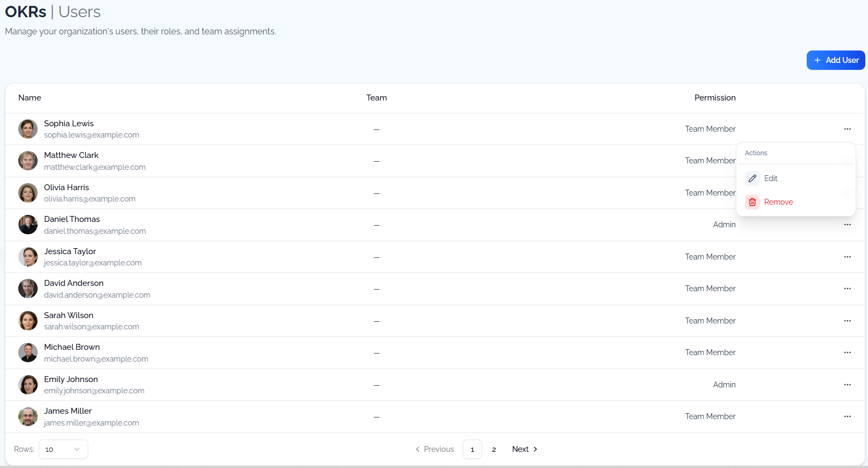868x468 pixels.
Task: Click the pencil Edit icon in Actions menu
Action: point(752,178)
